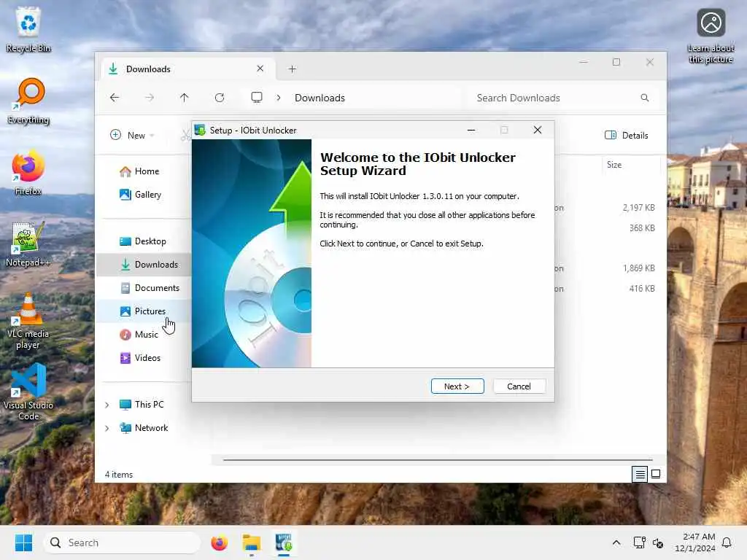Open Firefox from the taskbar
Image resolution: width=747 pixels, height=560 pixels.
[x=219, y=542]
